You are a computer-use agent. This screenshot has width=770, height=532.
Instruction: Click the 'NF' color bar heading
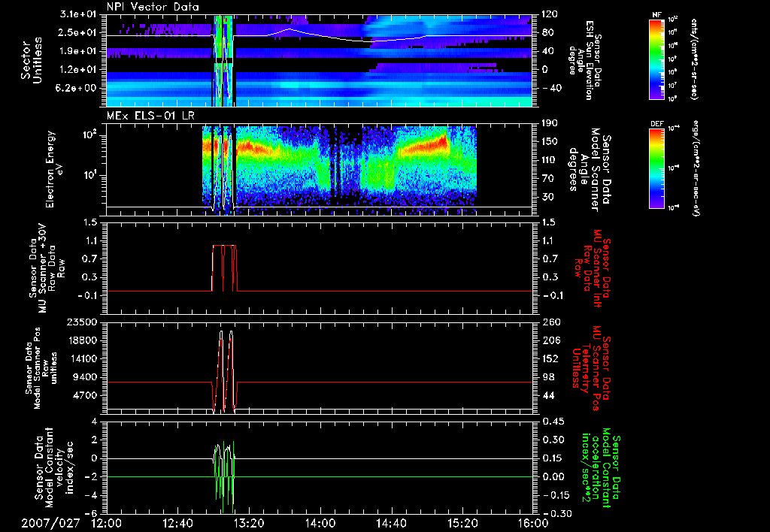pyautogui.click(x=656, y=15)
